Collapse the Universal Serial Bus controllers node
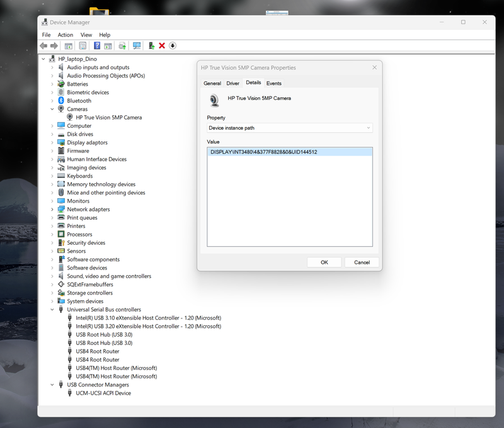 (x=52, y=310)
